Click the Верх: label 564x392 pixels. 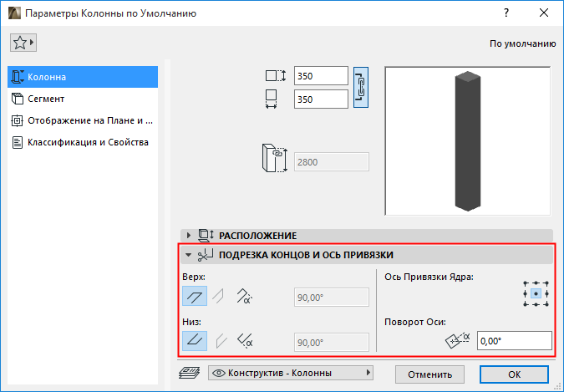click(x=194, y=277)
